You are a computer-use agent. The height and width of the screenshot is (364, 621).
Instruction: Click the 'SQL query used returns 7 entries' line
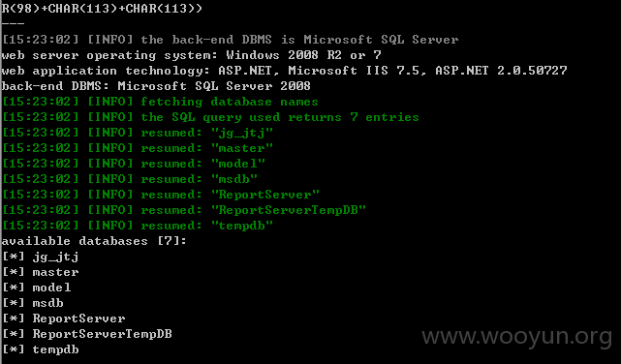(210, 117)
